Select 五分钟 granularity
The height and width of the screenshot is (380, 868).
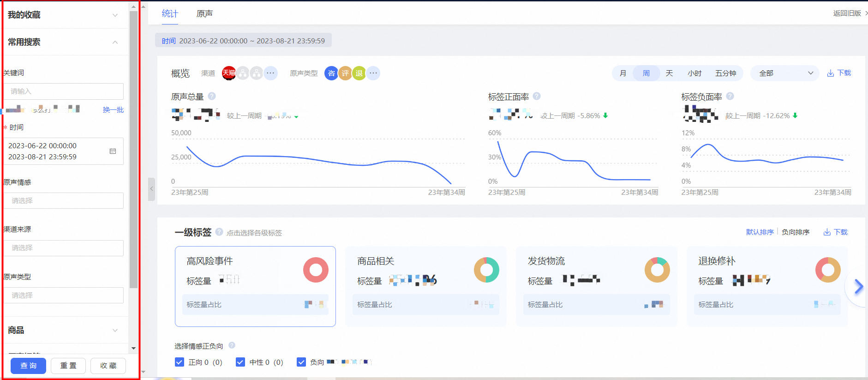click(x=725, y=73)
